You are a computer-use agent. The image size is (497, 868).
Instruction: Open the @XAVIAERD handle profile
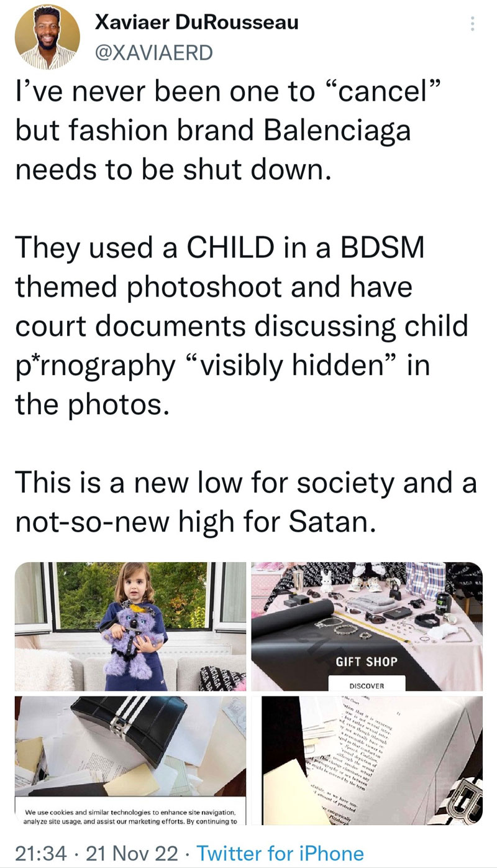pyautogui.click(x=153, y=53)
